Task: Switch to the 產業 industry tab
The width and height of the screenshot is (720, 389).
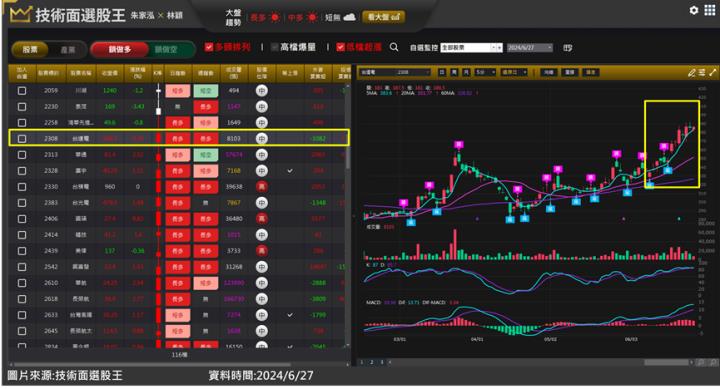Action: pyautogui.click(x=68, y=50)
